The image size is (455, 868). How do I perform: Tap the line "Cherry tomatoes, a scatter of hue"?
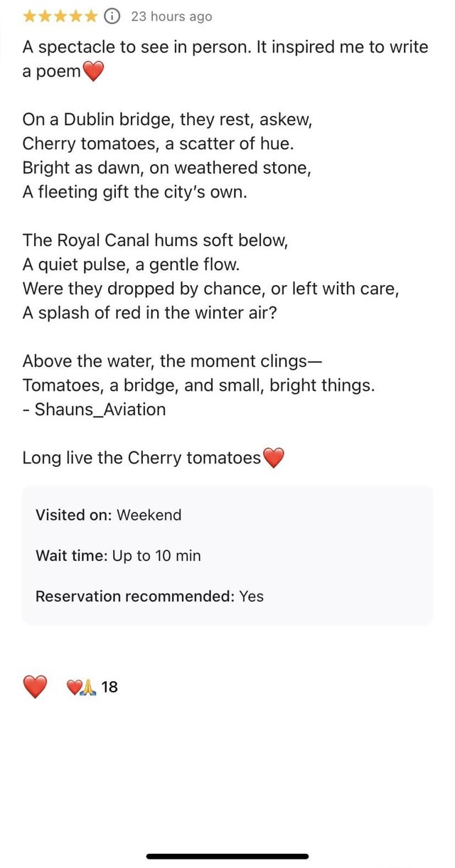(x=158, y=143)
